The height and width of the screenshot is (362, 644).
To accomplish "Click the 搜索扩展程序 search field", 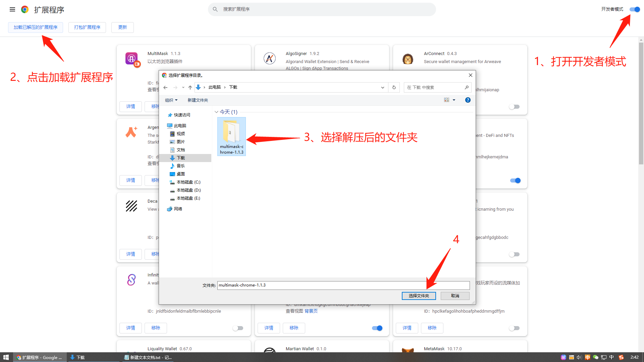I will (322, 9).
